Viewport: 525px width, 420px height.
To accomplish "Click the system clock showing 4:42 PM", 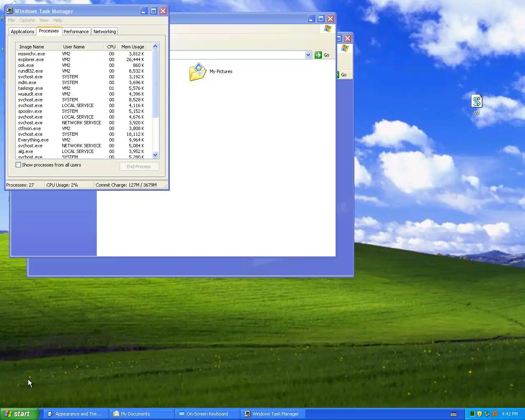I will click(509, 414).
